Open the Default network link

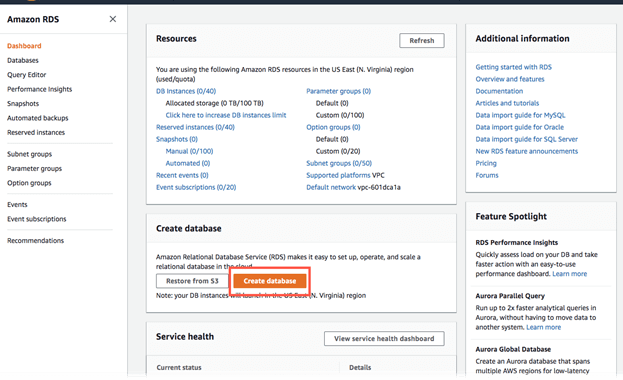click(331, 187)
